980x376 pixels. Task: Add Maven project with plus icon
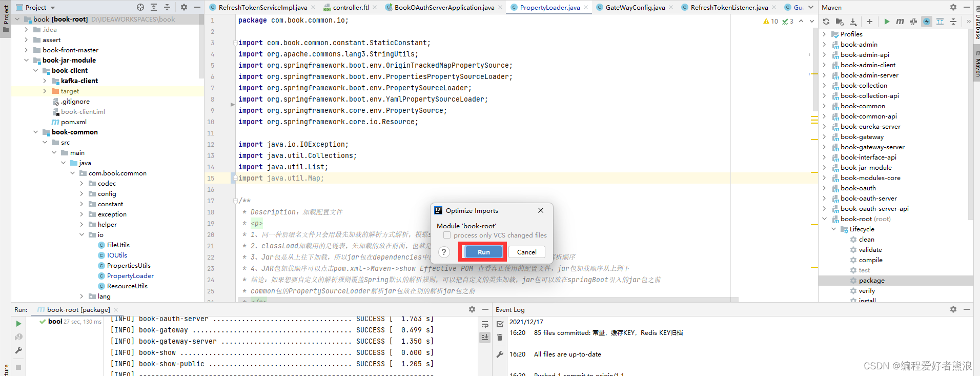[870, 22]
